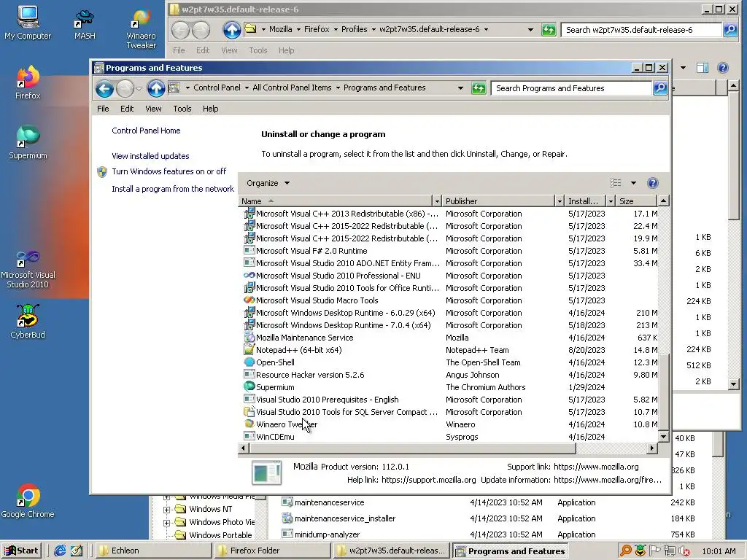747x560 pixels.
Task: Click the magnifier icon in system tray
Action: pyautogui.click(x=625, y=551)
